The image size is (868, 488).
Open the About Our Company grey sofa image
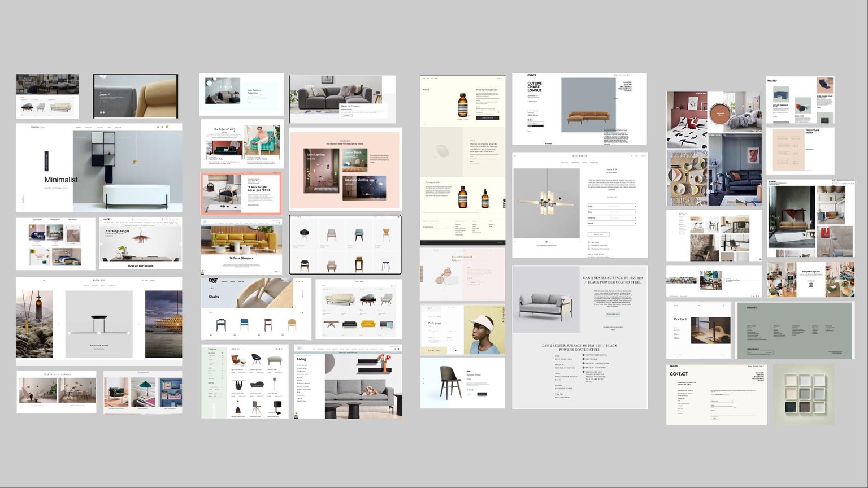click(342, 99)
